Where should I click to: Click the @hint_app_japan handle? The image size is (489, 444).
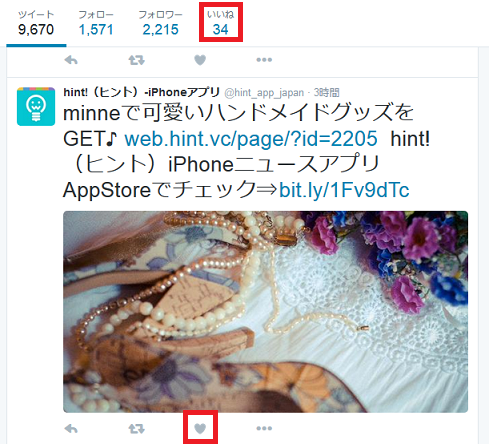pos(264,93)
